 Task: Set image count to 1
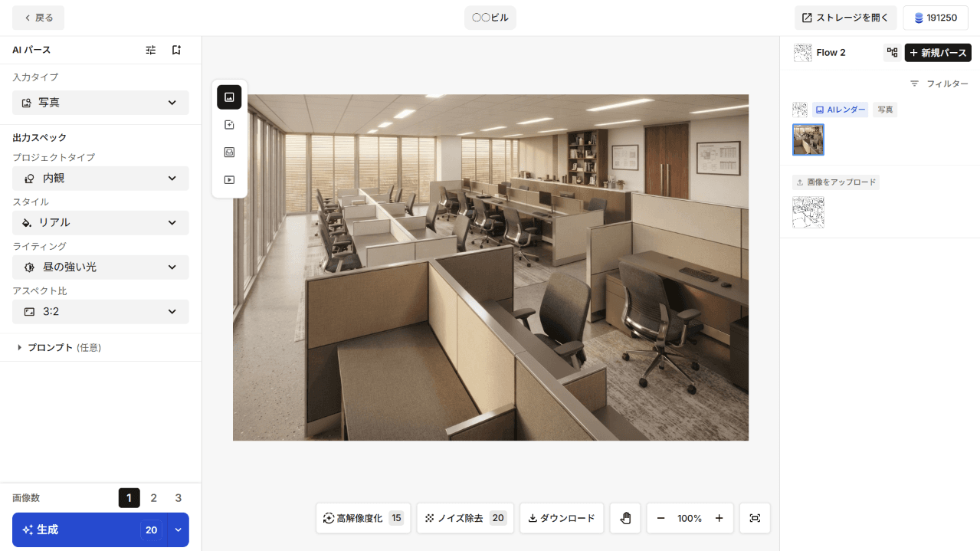pos(129,498)
